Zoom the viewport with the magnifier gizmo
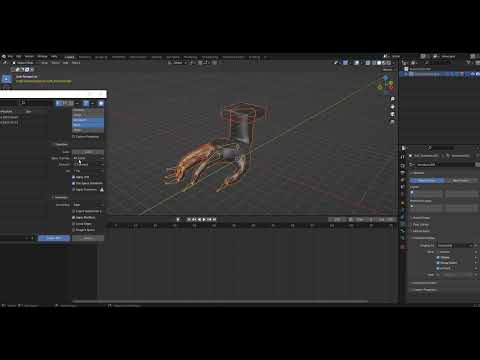Viewport: 480px width, 360px height. point(392,99)
